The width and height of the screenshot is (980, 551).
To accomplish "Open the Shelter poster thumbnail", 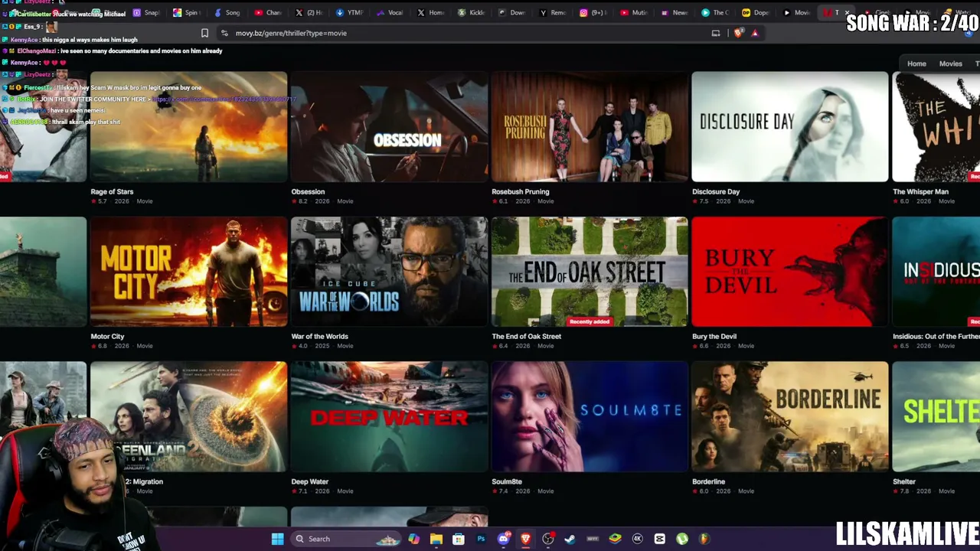I will (x=936, y=416).
